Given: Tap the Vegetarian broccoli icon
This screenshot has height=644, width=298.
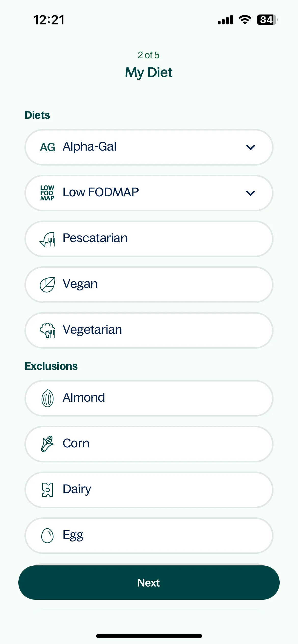Looking at the screenshot, I should tap(47, 330).
